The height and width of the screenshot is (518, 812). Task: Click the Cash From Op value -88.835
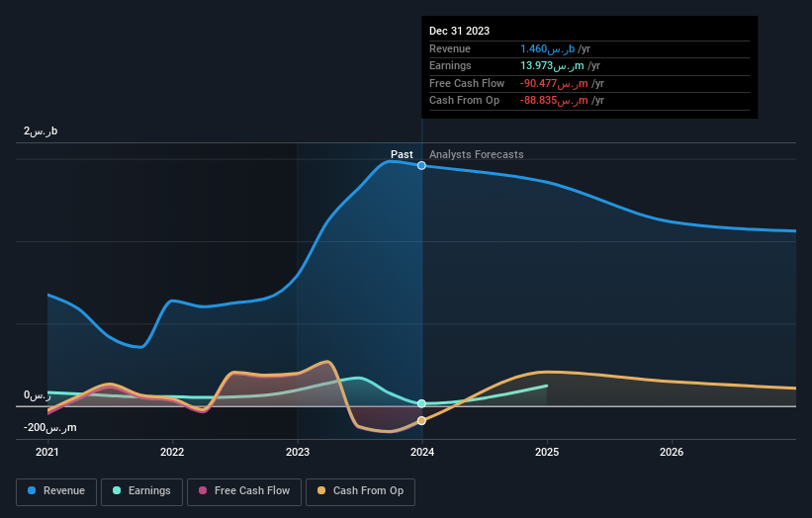(554, 101)
